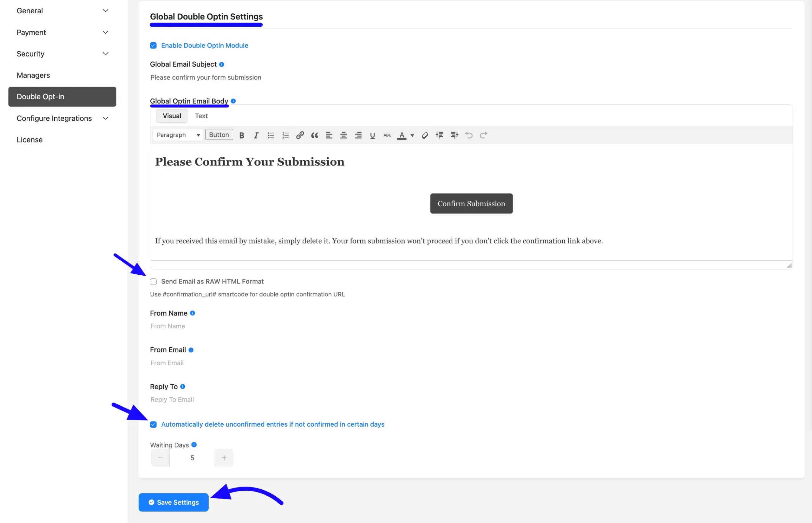The height and width of the screenshot is (523, 812).
Task: Apply bold formatting in email editor
Action: point(241,135)
